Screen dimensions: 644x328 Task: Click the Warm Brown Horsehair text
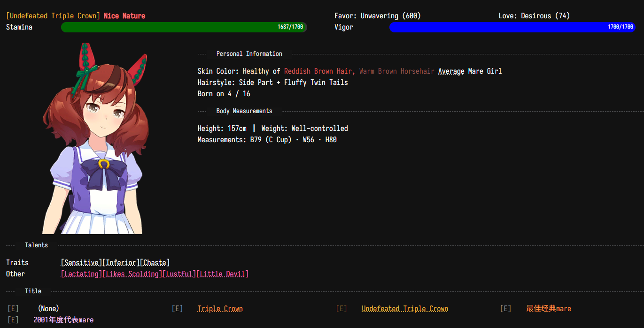397,71
